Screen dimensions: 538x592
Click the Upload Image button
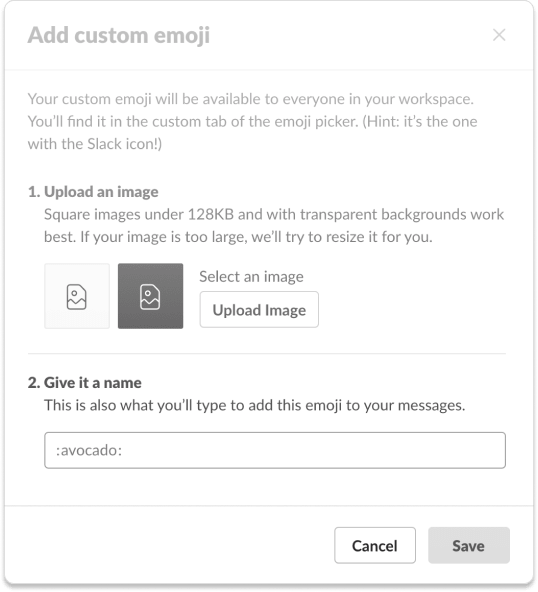coord(259,310)
